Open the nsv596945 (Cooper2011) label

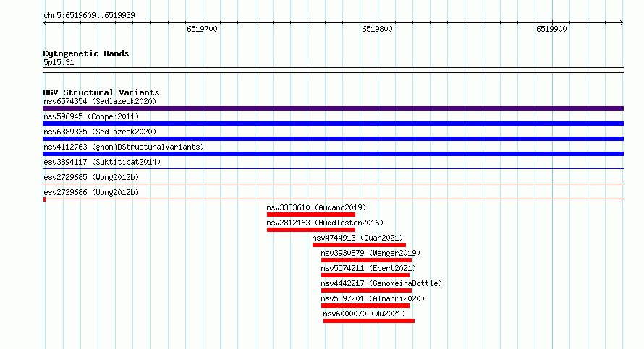91,116
